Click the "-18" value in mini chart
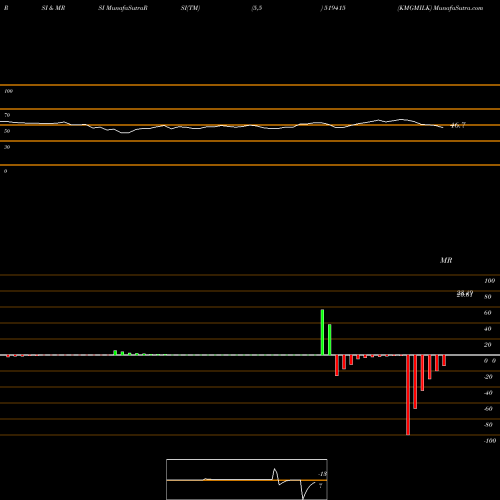500x500 pixels. pyautogui.click(x=323, y=474)
